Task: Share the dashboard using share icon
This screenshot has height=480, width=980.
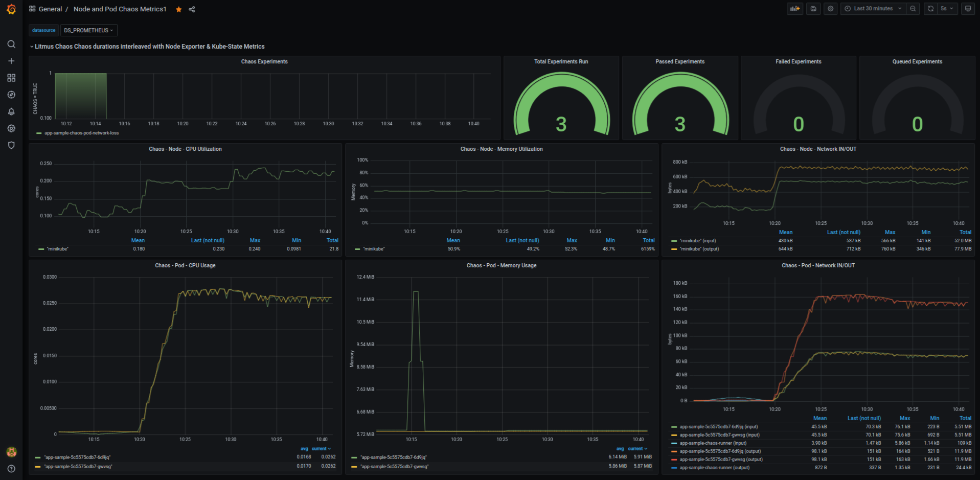Action: tap(192, 9)
